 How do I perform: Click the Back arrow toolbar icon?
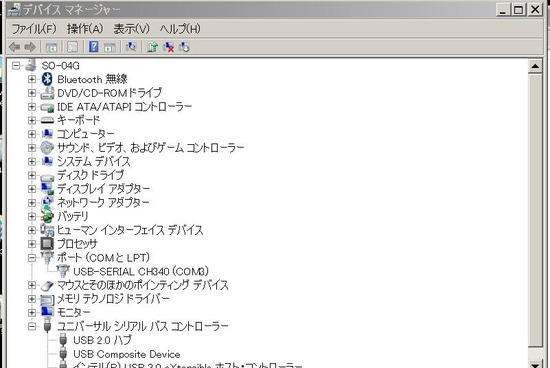14,47
